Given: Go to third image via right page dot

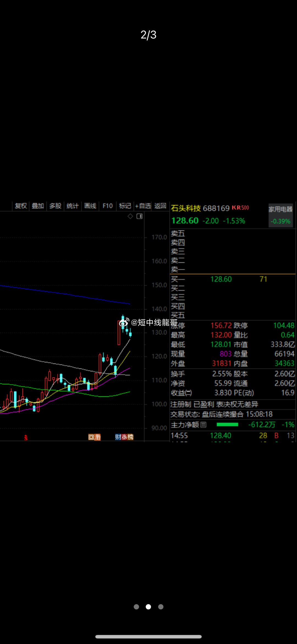Looking at the screenshot, I should [161, 607].
